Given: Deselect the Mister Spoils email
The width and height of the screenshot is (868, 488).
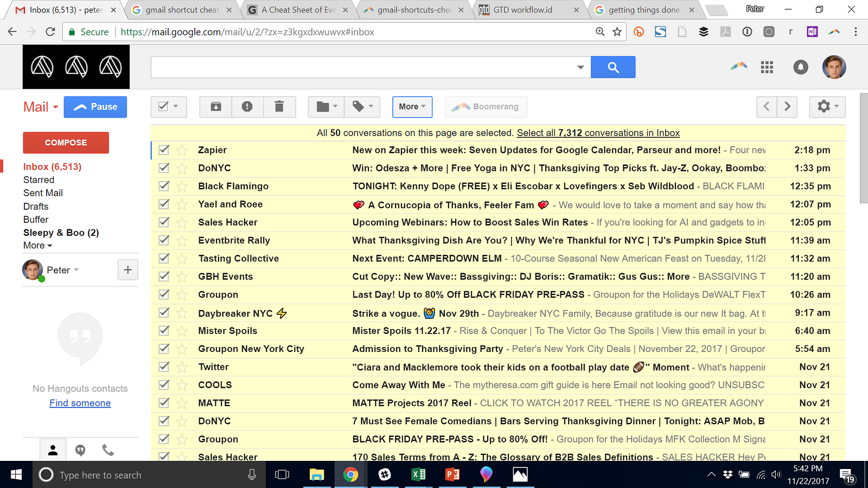Looking at the screenshot, I should click(164, 330).
